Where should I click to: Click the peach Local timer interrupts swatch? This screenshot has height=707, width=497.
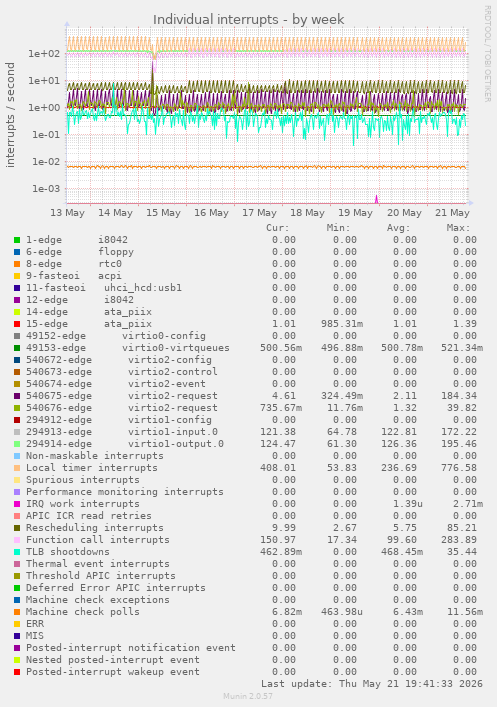tap(17, 468)
